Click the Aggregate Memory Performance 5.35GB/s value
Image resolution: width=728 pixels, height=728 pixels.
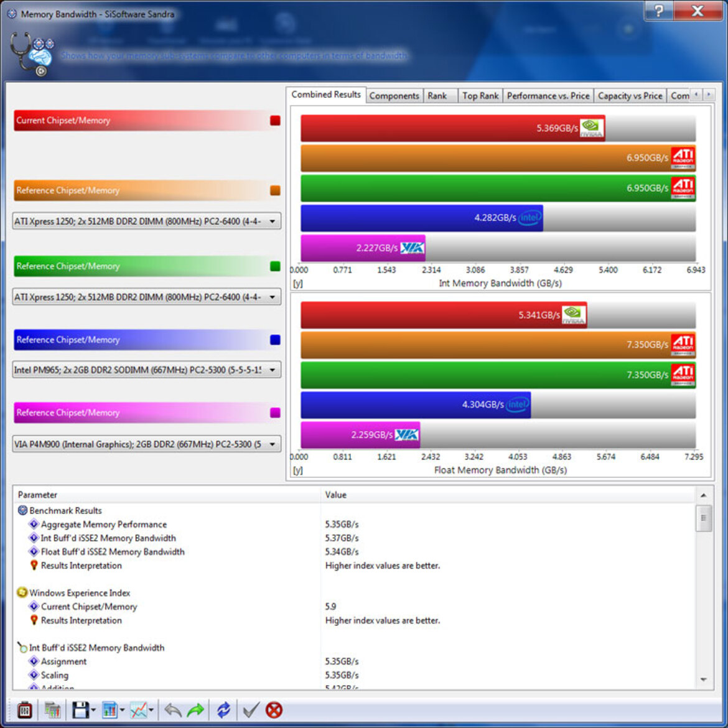pyautogui.click(x=342, y=524)
